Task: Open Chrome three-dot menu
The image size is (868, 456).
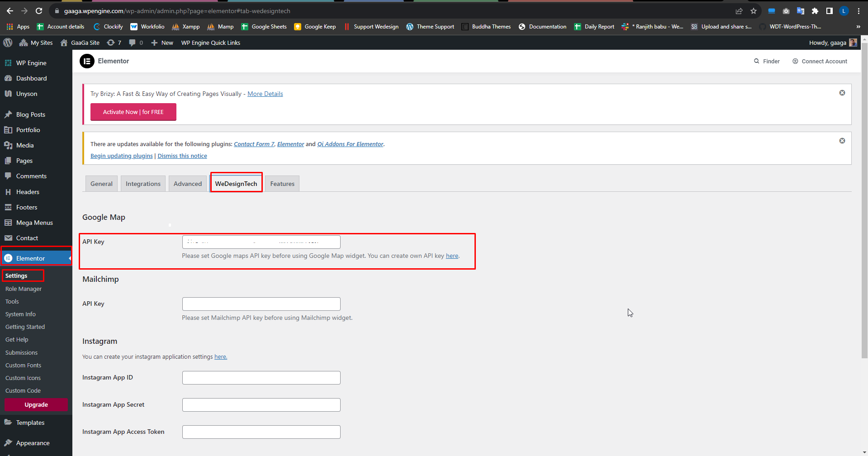Action: click(859, 11)
